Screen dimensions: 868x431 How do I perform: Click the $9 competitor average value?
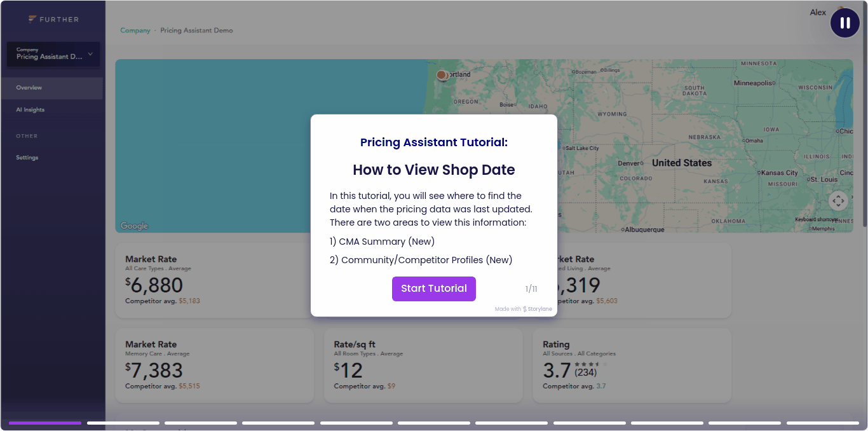[391, 386]
